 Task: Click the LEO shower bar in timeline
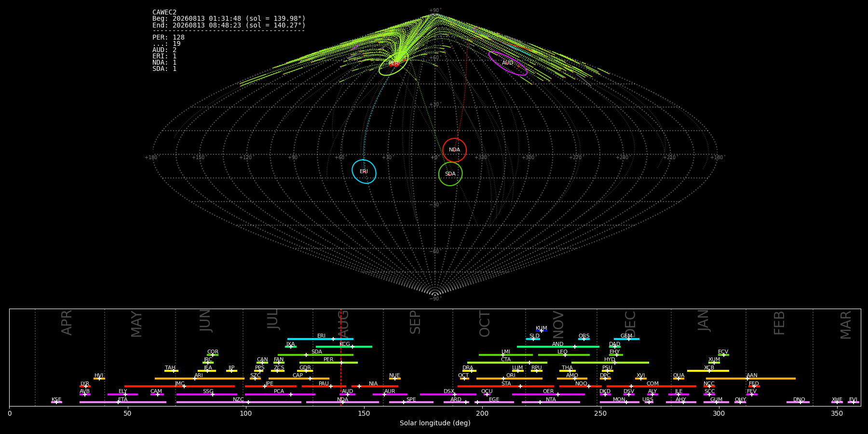(564, 355)
